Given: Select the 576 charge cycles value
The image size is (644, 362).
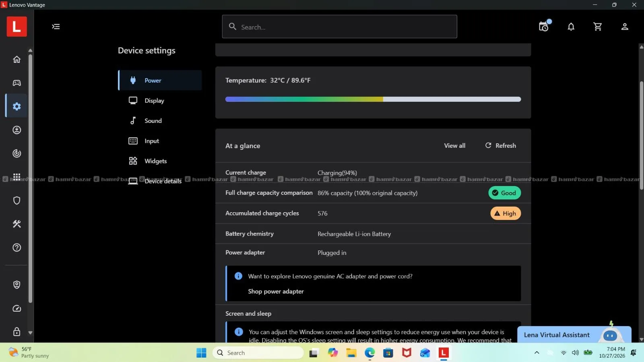Looking at the screenshot, I should point(322,213).
